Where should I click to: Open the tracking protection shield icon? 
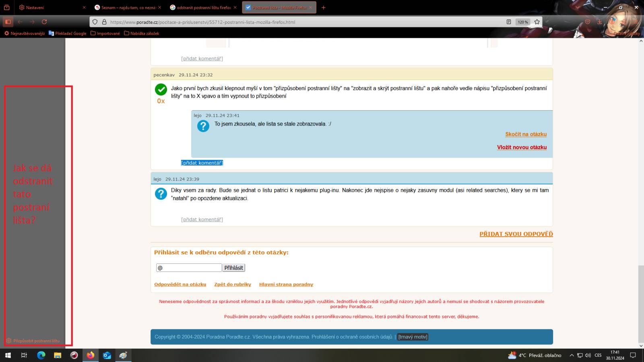[95, 22]
